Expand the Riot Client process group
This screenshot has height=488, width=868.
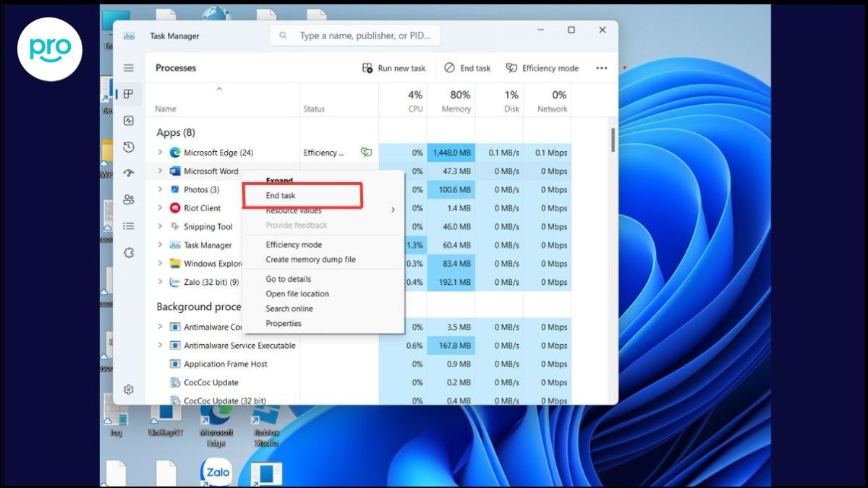point(160,208)
